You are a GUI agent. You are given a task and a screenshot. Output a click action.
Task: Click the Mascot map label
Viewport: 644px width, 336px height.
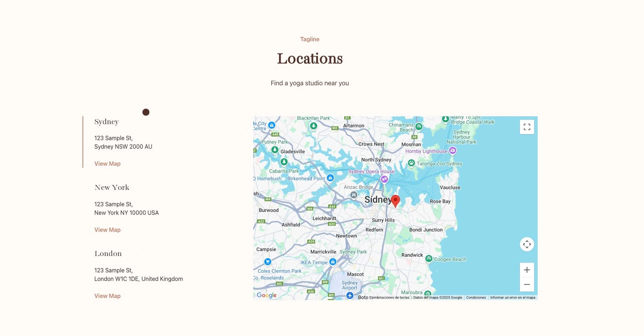pos(355,274)
